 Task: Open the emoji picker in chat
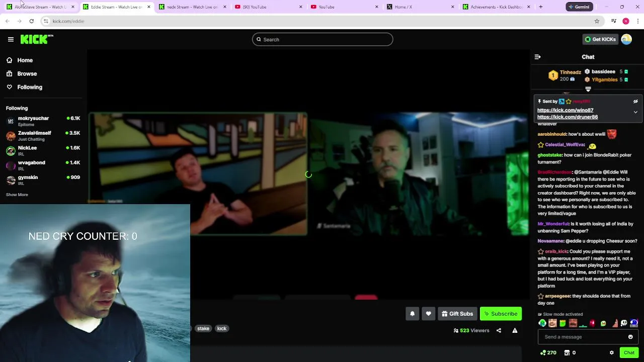point(630,337)
